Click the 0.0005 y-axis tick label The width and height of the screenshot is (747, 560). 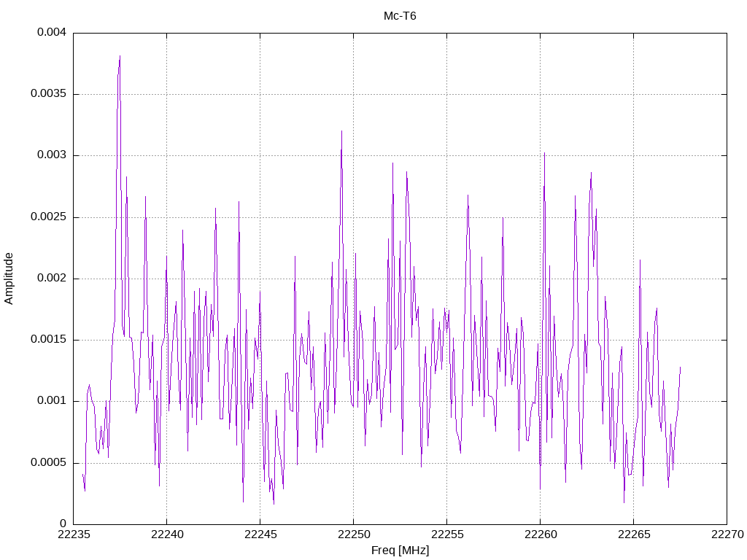(x=49, y=463)
